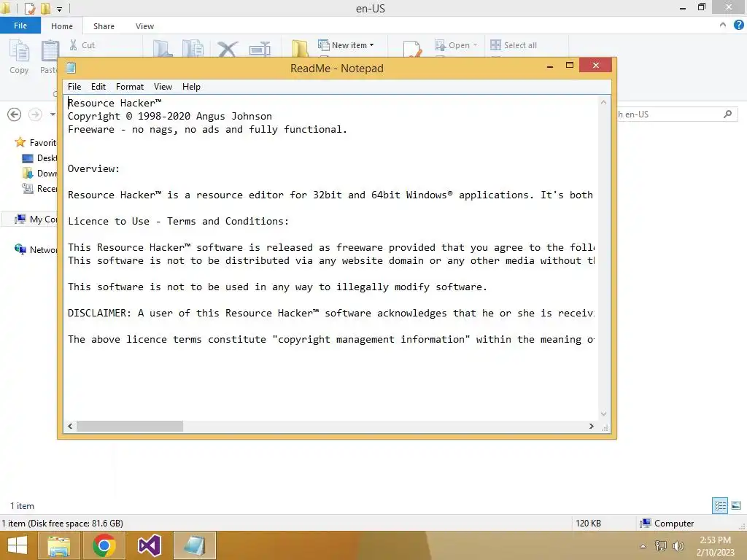Image resolution: width=747 pixels, height=560 pixels.
Task: Select Recent places in navigation pane
Action: [39, 189]
